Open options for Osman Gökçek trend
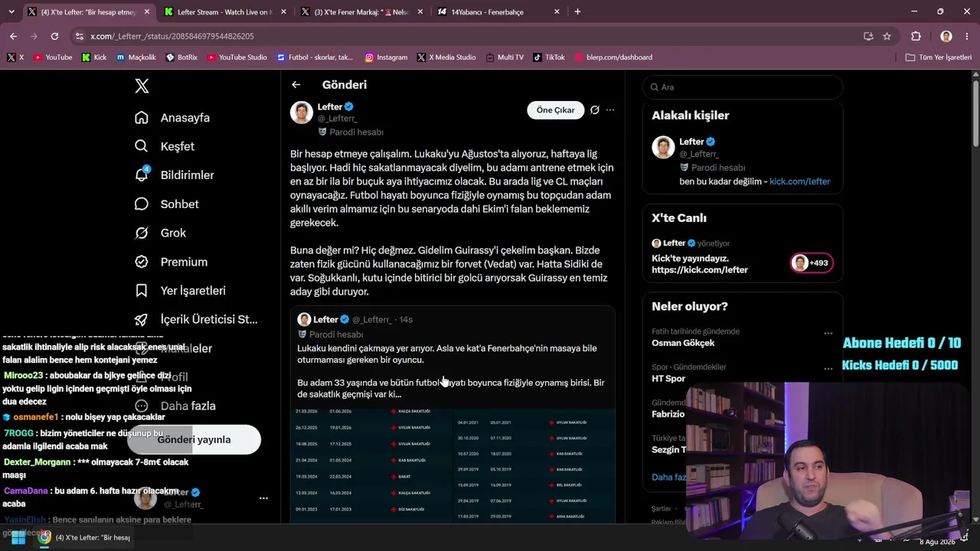Image resolution: width=980 pixels, height=551 pixels. coord(828,334)
